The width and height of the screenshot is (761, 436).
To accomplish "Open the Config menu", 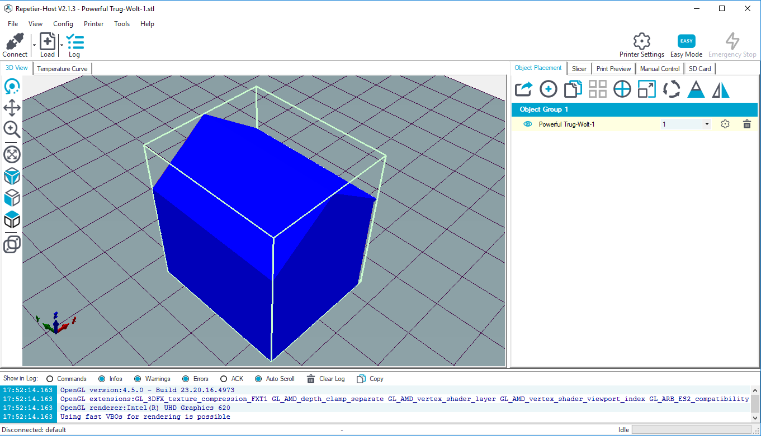I will [63, 23].
